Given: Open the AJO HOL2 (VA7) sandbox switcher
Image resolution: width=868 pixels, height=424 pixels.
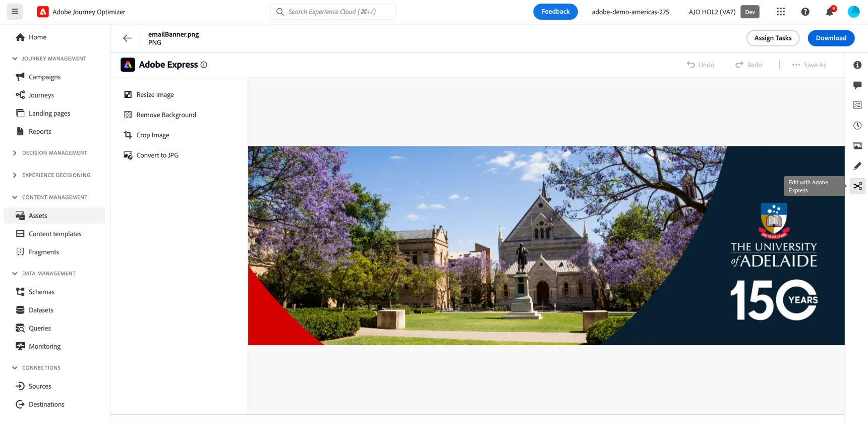Looking at the screenshot, I should point(724,12).
